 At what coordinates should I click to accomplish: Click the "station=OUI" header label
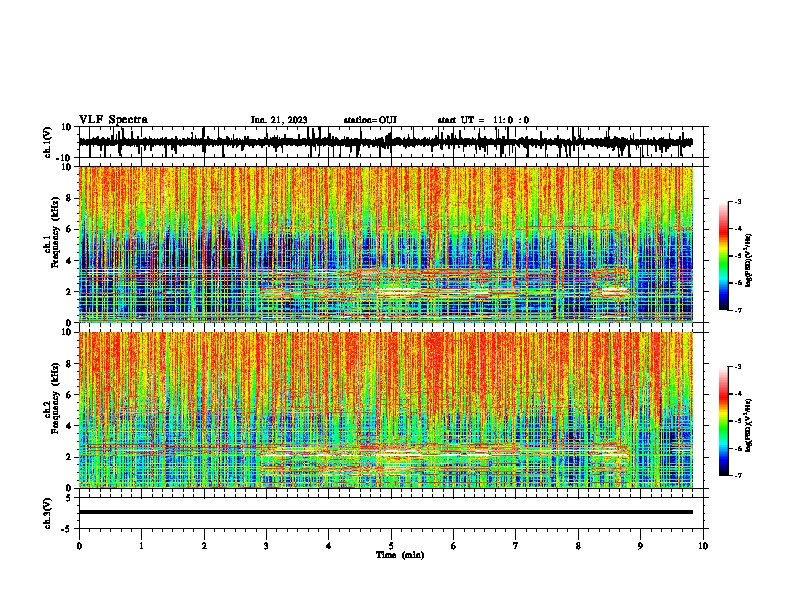click(x=370, y=120)
